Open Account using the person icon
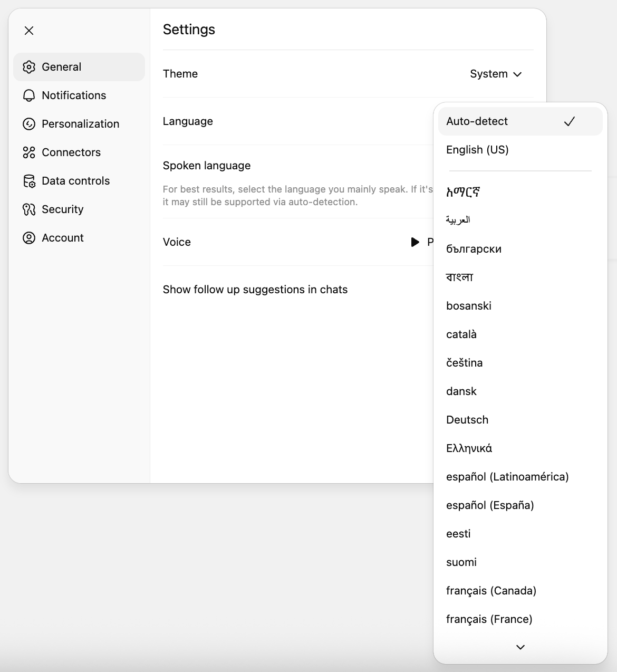This screenshot has height=672, width=617. [x=29, y=237]
